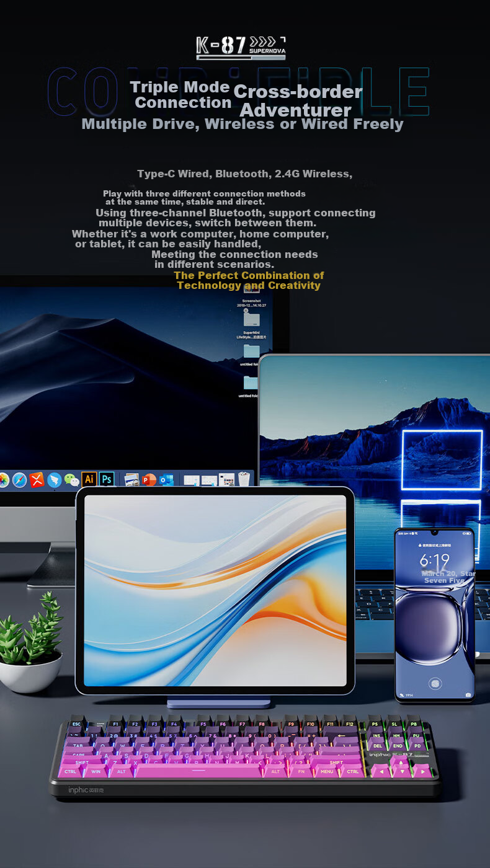Select the SuperNini LifeStyle desktop folder
Screen dimensions: 490x868
251,325
